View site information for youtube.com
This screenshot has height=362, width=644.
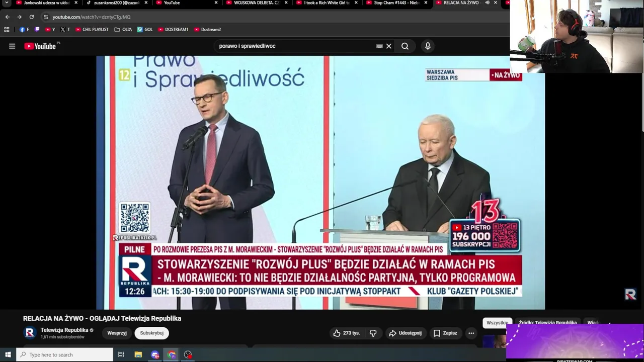coord(46,17)
